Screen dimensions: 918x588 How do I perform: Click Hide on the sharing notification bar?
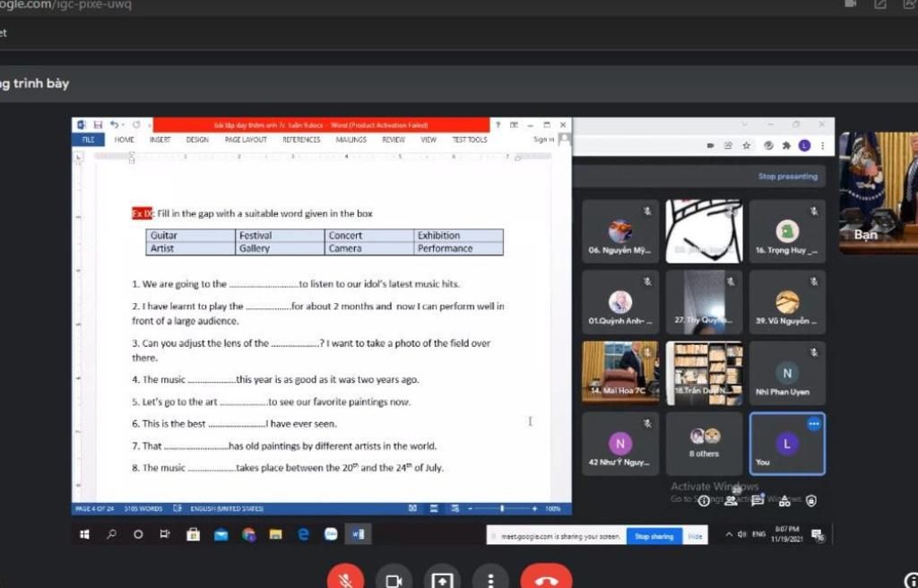point(695,536)
